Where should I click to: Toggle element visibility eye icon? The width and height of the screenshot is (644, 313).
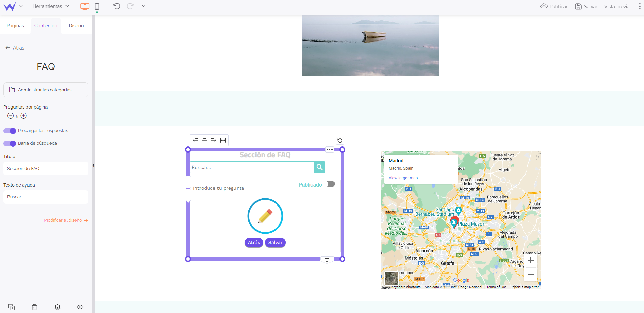(x=80, y=307)
